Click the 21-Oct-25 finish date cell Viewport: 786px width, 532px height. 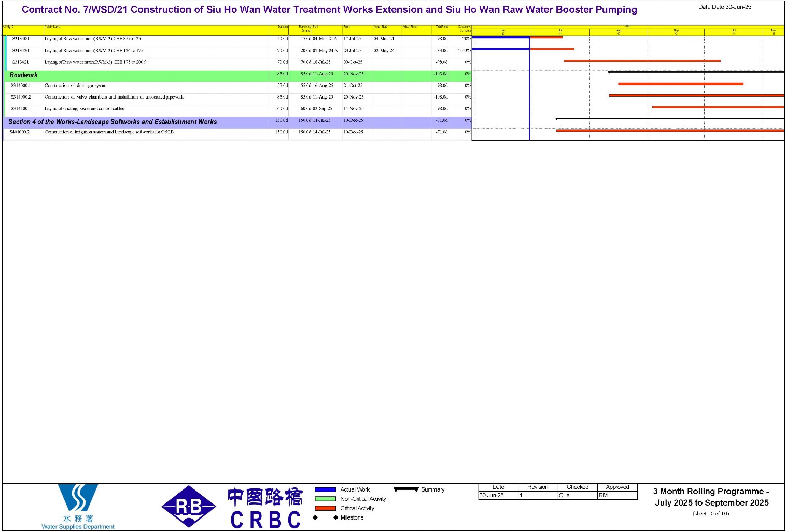tap(353, 86)
